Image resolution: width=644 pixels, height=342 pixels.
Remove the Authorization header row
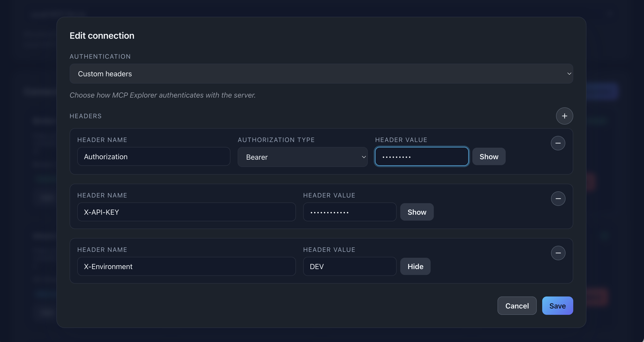tap(558, 143)
